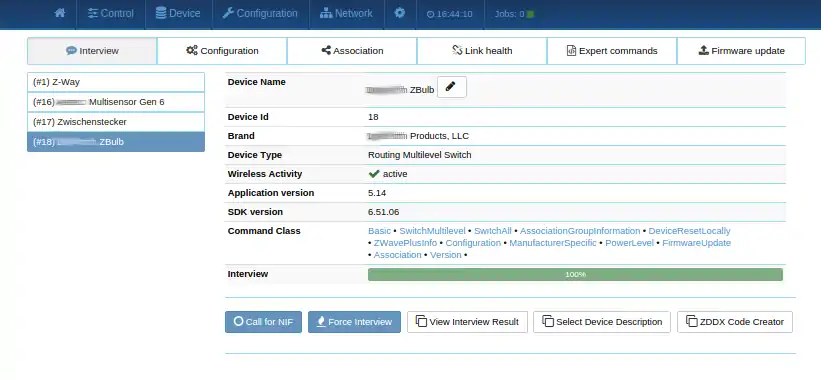Open the Basic command class link
The image size is (821, 380).
379,231
